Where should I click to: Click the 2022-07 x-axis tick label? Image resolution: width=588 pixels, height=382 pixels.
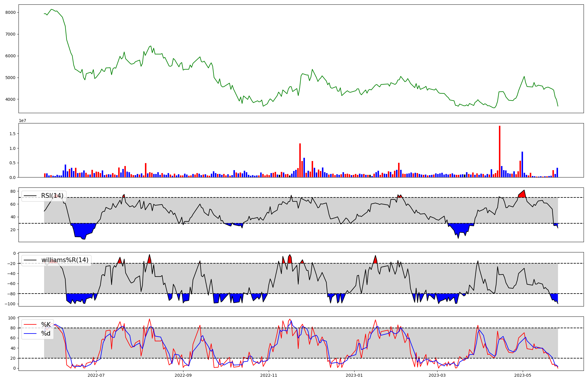96,375
